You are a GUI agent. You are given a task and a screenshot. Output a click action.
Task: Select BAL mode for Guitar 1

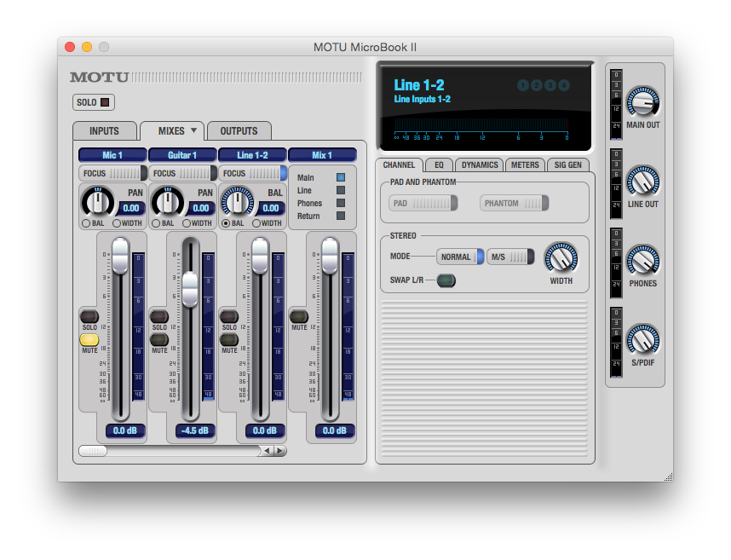pos(156,223)
